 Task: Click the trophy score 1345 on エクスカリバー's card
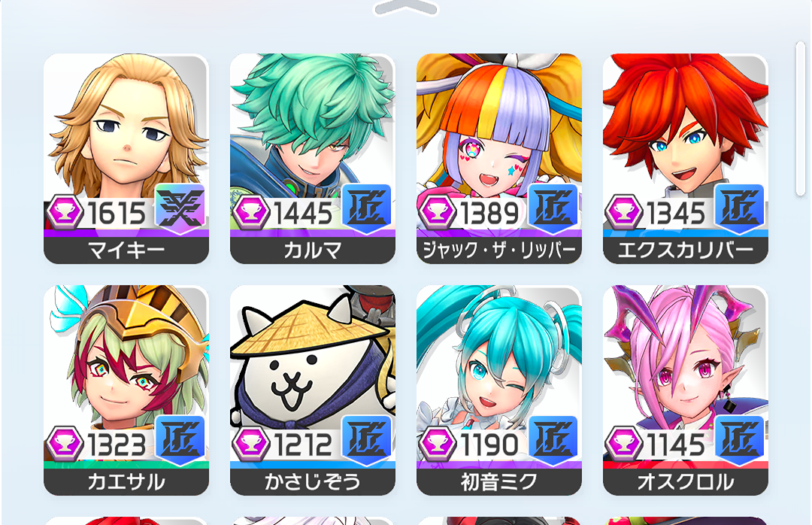click(676, 213)
